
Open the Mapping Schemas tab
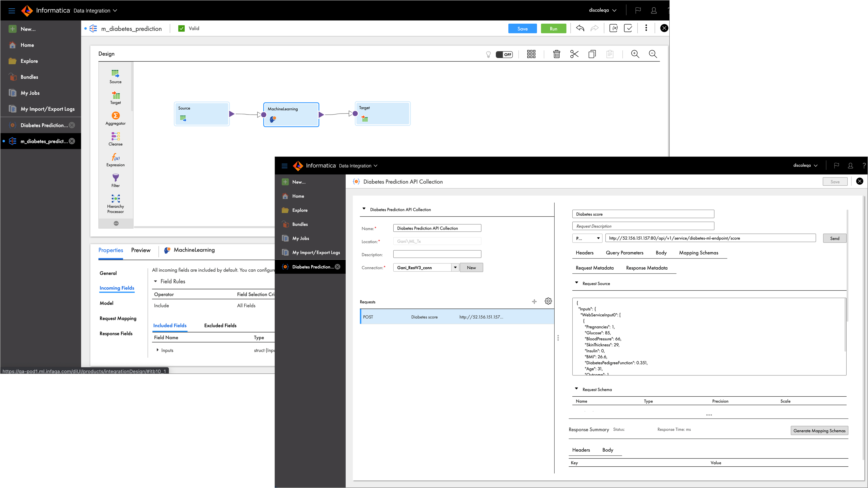pyautogui.click(x=698, y=253)
